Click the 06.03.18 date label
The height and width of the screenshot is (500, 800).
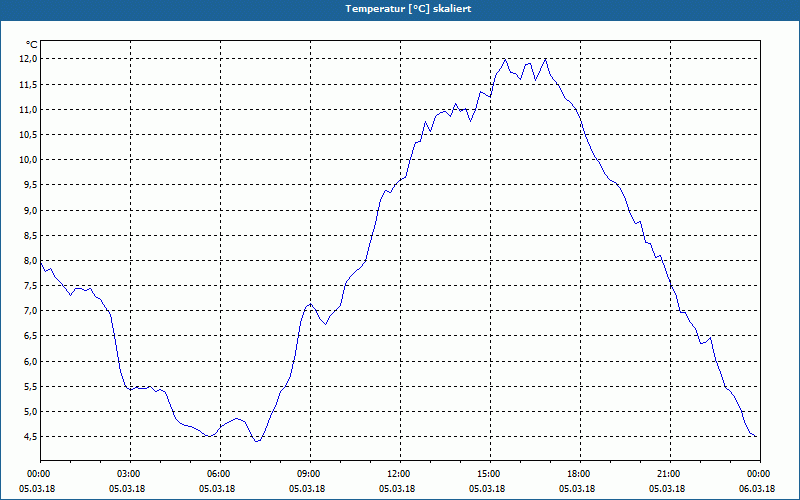(x=757, y=489)
